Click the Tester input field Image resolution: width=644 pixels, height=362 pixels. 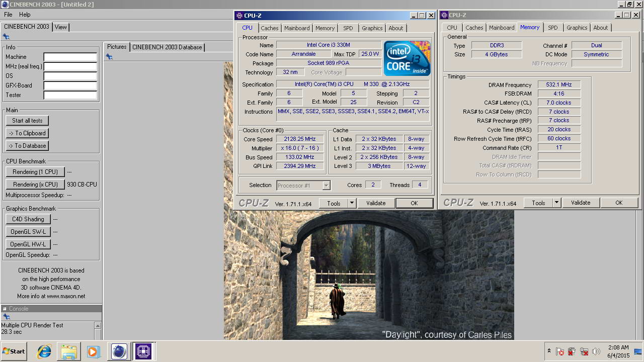(x=70, y=95)
